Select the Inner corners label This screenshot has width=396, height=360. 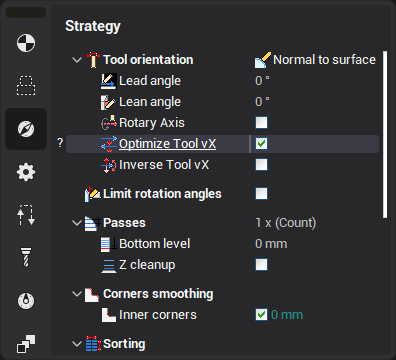pyautogui.click(x=158, y=315)
